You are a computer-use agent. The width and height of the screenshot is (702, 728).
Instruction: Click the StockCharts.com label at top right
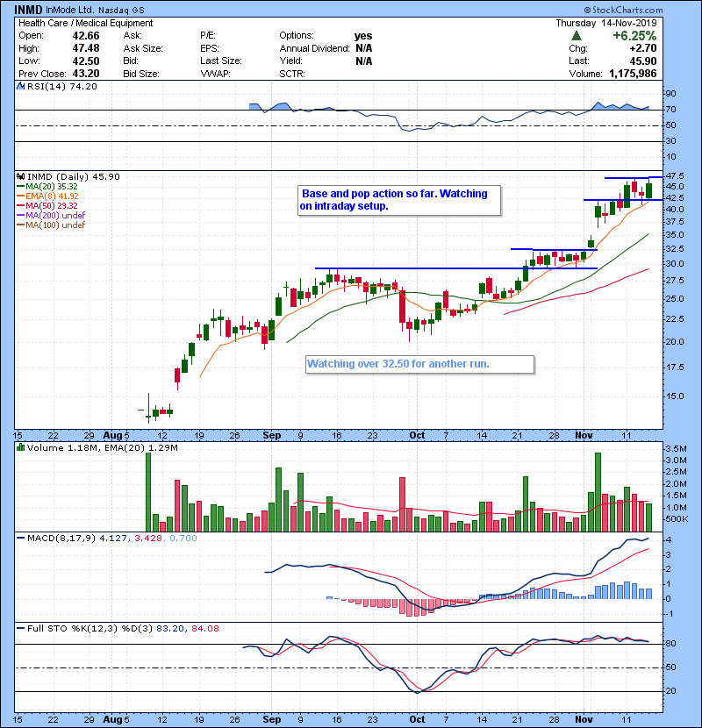point(623,10)
